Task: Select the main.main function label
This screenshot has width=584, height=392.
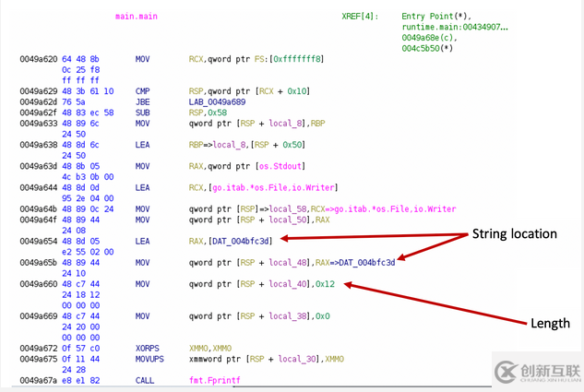Action: [x=137, y=17]
